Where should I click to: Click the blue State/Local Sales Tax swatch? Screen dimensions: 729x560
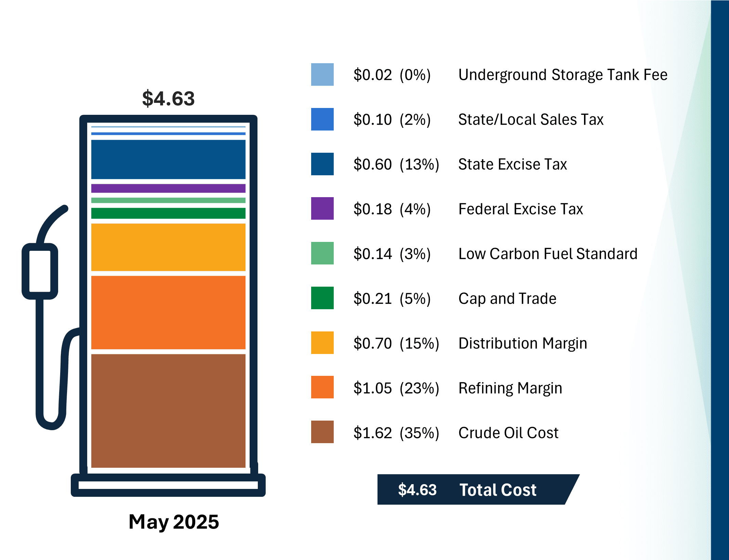pos(322,119)
